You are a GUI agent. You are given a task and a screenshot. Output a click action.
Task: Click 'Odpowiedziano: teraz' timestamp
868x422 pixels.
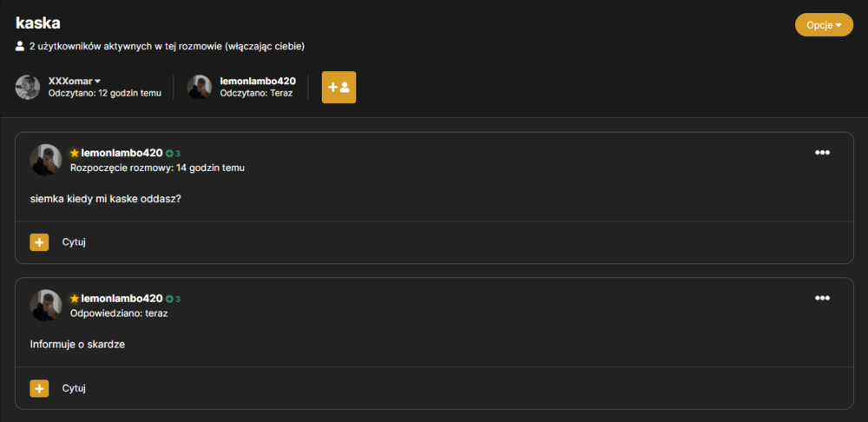(119, 313)
